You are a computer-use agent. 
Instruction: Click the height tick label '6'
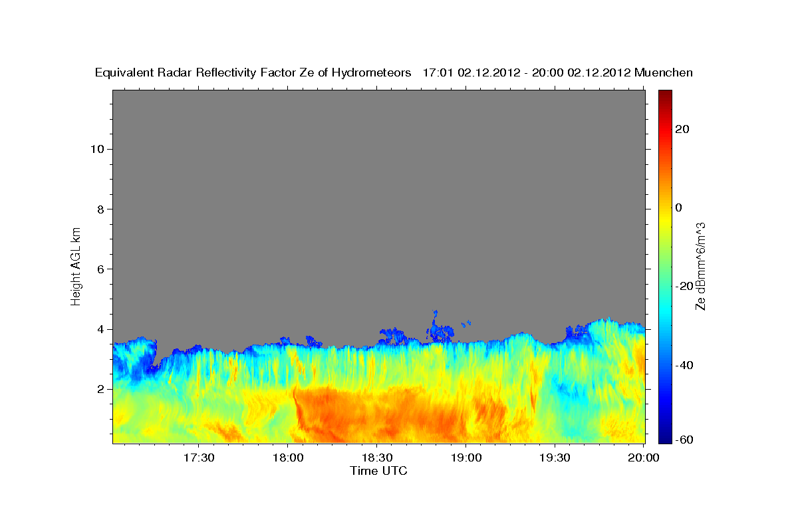[100, 269]
